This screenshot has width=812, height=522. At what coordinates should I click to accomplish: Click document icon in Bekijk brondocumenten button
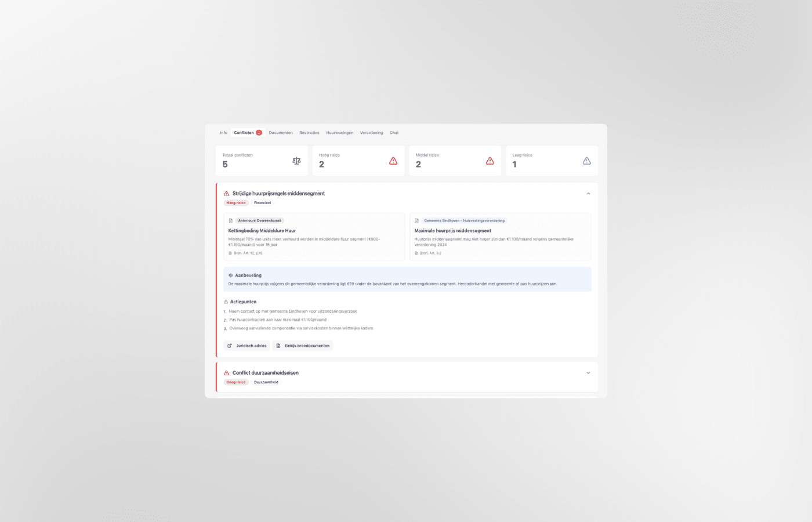(278, 346)
